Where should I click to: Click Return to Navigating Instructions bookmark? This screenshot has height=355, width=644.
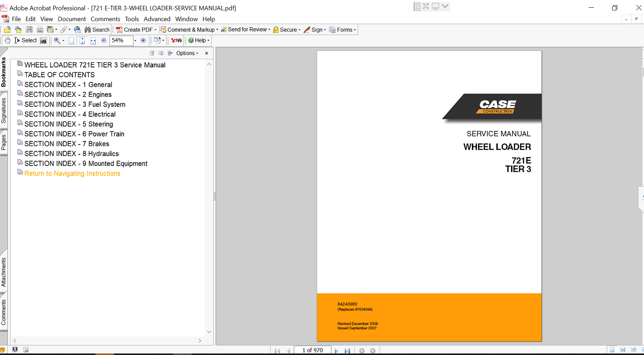click(72, 173)
